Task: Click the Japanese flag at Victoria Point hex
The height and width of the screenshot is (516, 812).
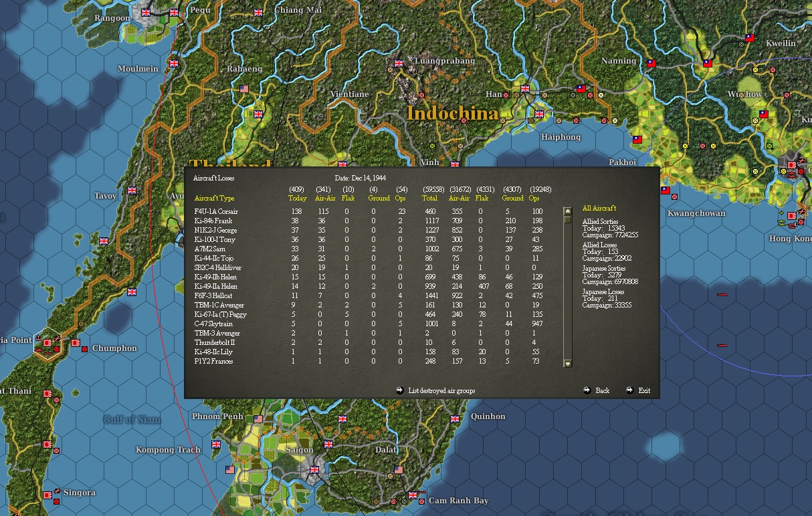Action: pos(47,343)
